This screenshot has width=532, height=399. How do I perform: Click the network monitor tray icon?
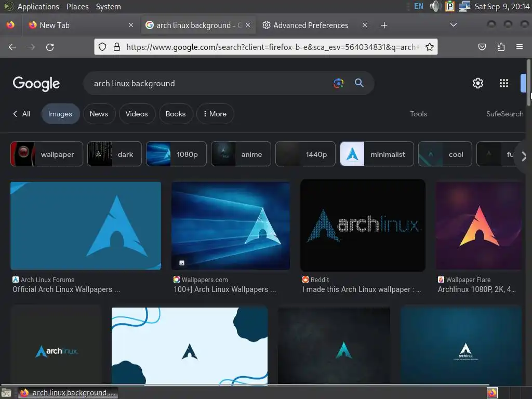464,6
